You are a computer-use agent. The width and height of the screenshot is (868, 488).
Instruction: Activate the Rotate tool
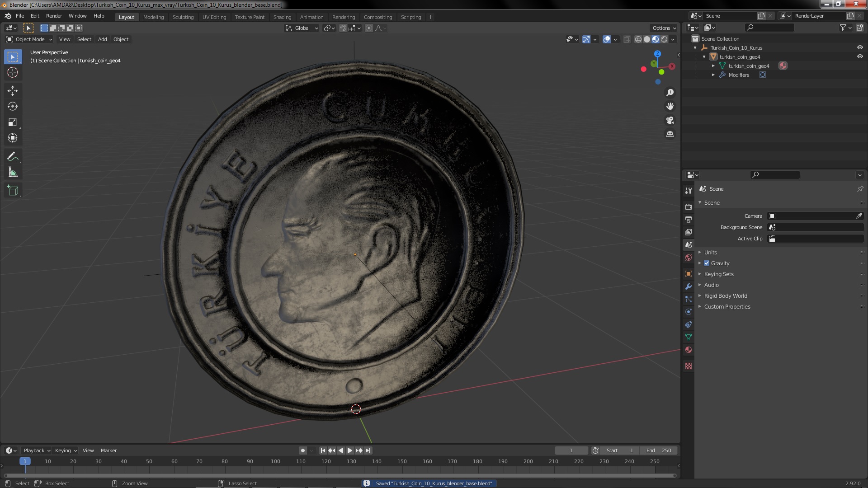(13, 107)
